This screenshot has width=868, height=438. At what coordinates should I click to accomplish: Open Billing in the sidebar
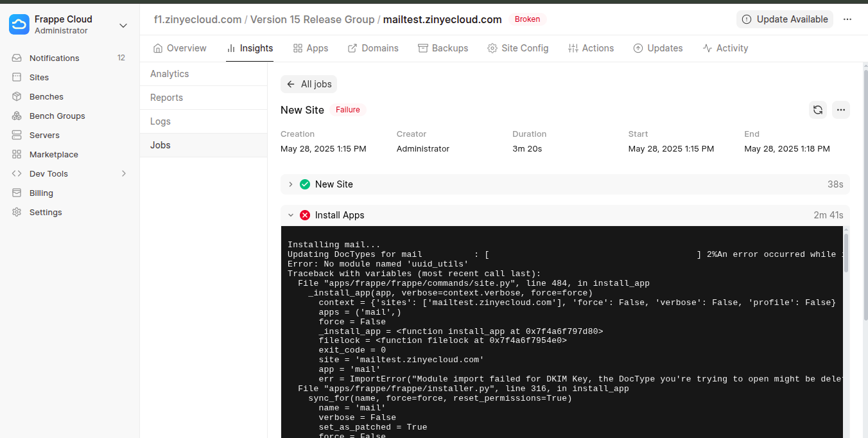(x=41, y=193)
